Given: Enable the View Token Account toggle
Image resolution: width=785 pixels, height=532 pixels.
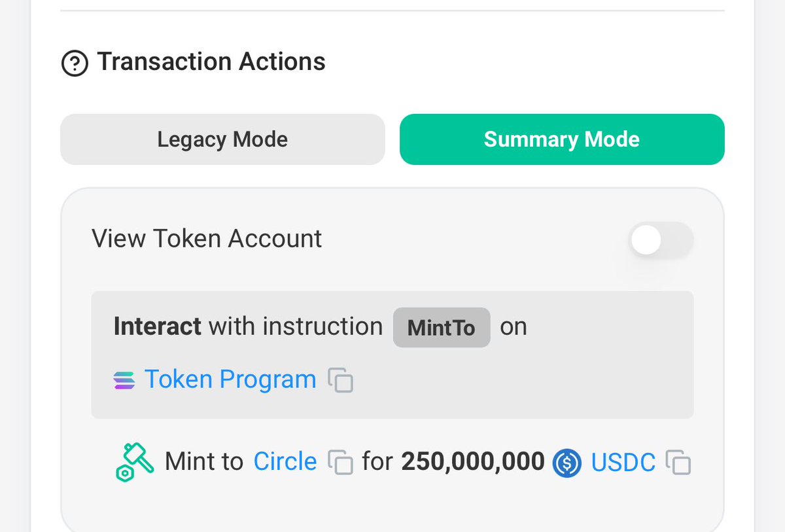Looking at the screenshot, I should (661, 240).
